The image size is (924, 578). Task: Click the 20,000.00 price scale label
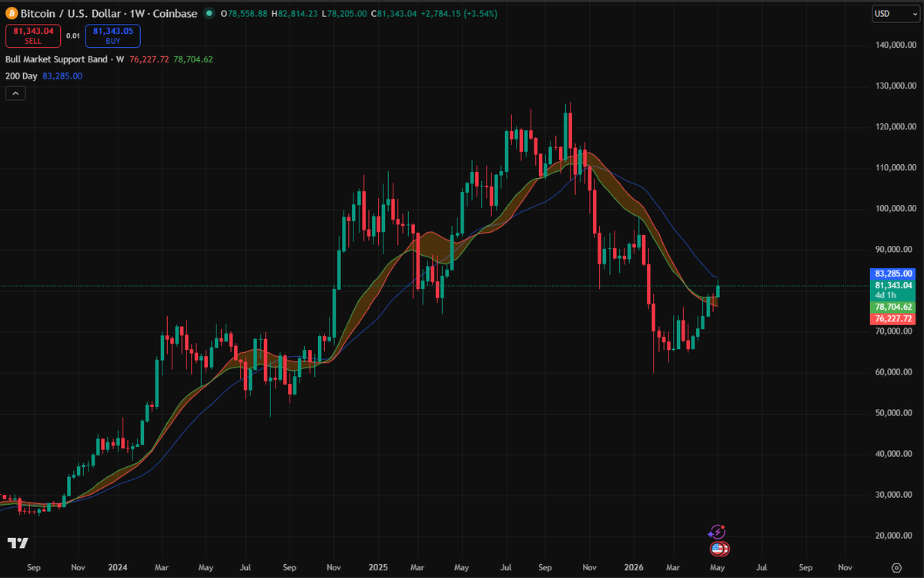[x=896, y=535]
